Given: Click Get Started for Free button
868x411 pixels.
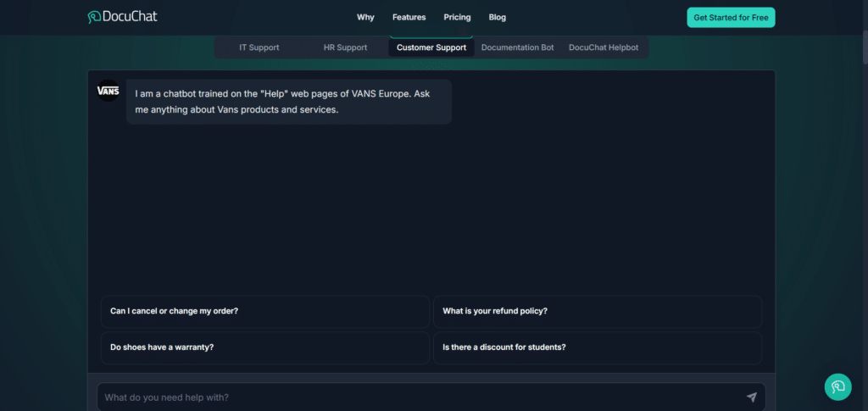Looking at the screenshot, I should click(x=731, y=17).
